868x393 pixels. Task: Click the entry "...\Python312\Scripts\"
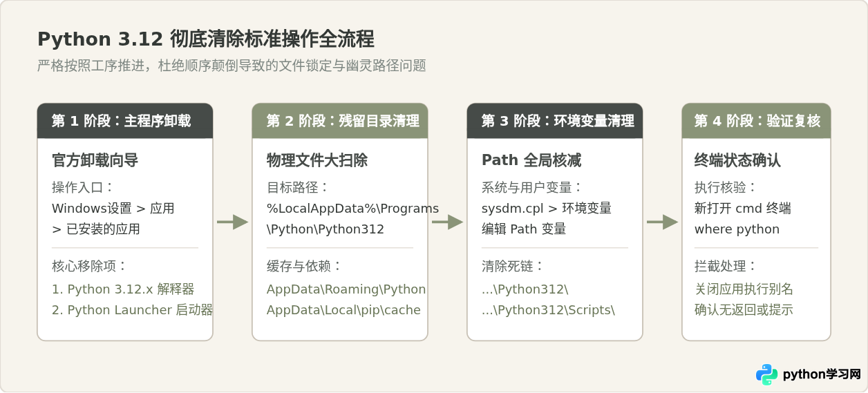[548, 310]
